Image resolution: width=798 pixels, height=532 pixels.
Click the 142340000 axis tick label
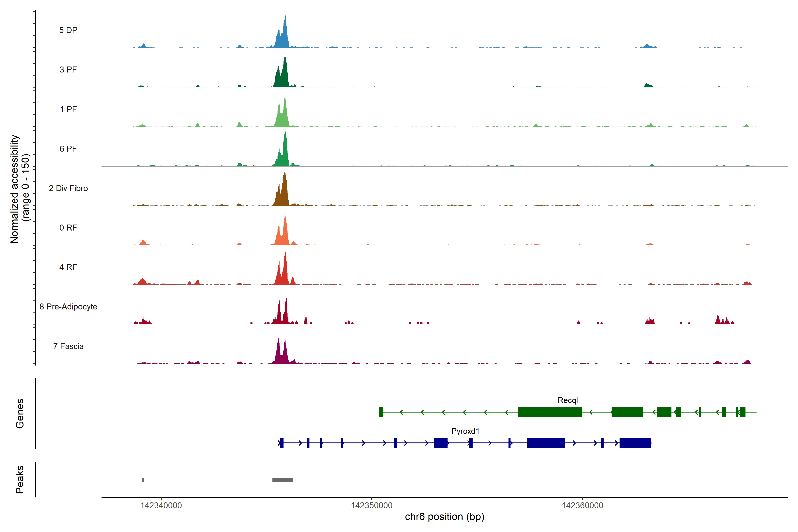161,506
